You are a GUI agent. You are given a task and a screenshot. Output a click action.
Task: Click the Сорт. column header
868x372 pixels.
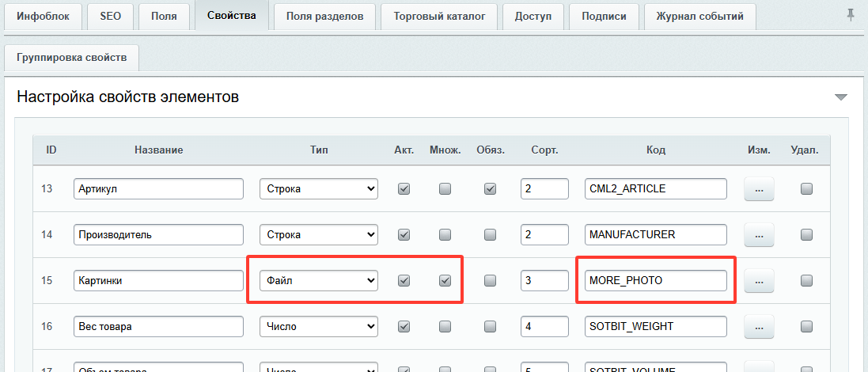[544, 150]
